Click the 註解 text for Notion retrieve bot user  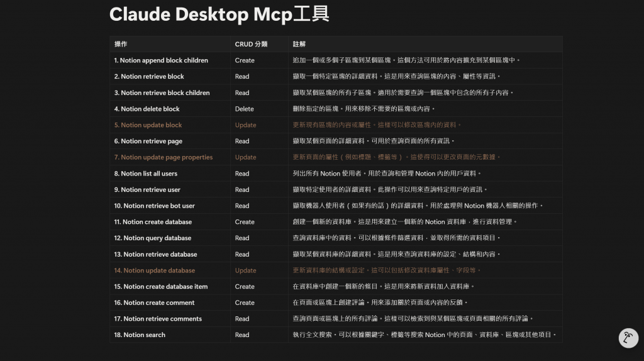[x=418, y=206]
